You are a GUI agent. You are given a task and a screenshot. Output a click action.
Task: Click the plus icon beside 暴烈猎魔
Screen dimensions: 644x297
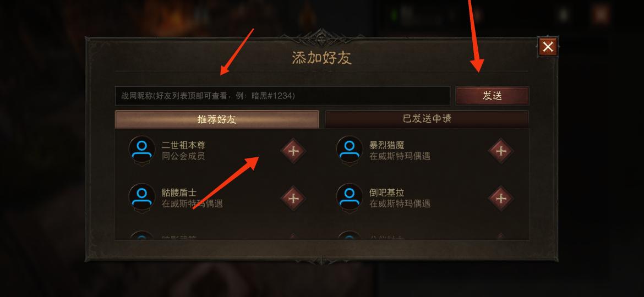pos(501,151)
